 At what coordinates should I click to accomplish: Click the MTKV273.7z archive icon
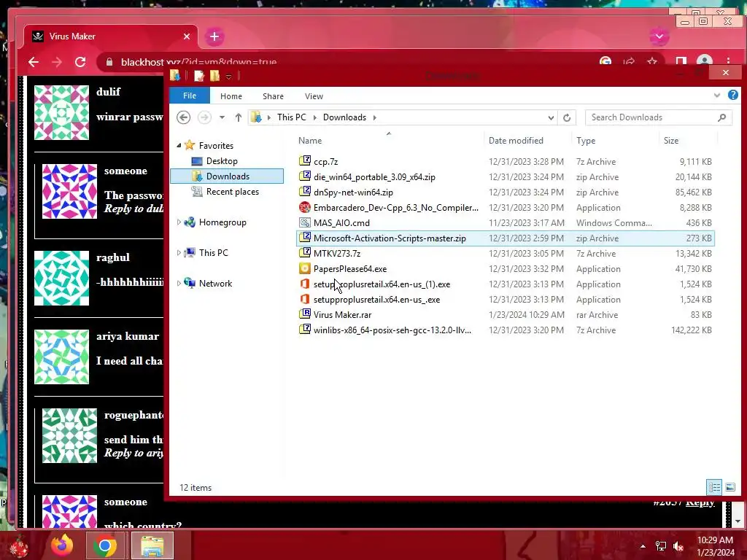(x=305, y=253)
